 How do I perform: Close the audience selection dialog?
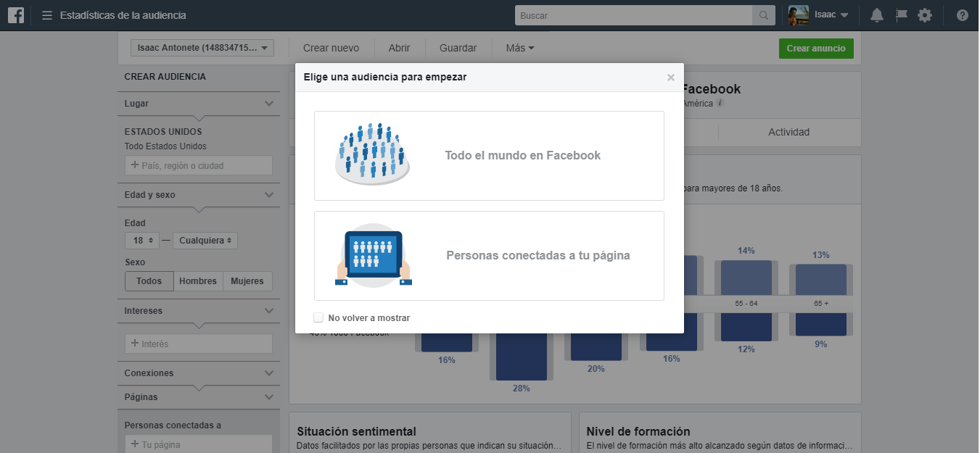671,78
